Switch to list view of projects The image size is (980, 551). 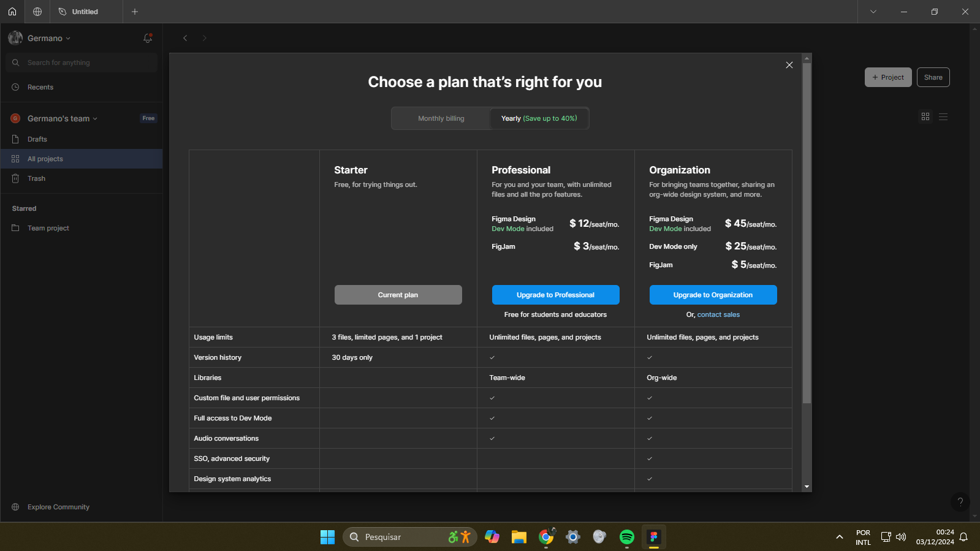pyautogui.click(x=943, y=116)
